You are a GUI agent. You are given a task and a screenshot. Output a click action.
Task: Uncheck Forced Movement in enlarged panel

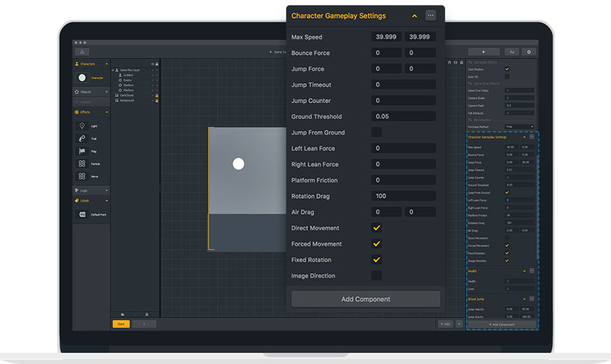377,244
